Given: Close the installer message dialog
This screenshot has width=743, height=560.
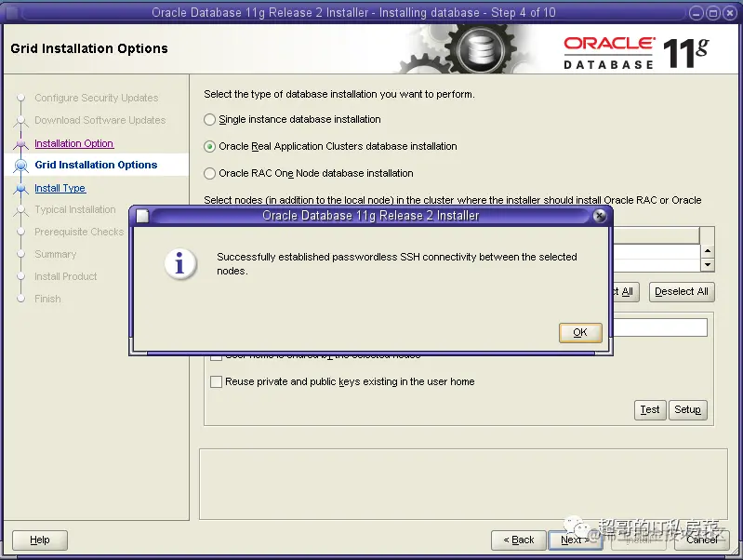Looking at the screenshot, I should 599,216.
